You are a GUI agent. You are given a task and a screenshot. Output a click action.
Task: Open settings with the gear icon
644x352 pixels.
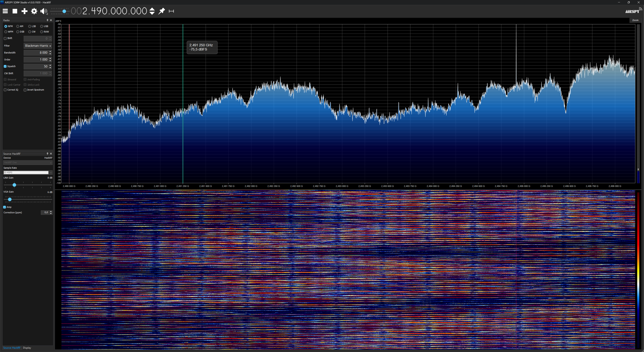pos(34,11)
